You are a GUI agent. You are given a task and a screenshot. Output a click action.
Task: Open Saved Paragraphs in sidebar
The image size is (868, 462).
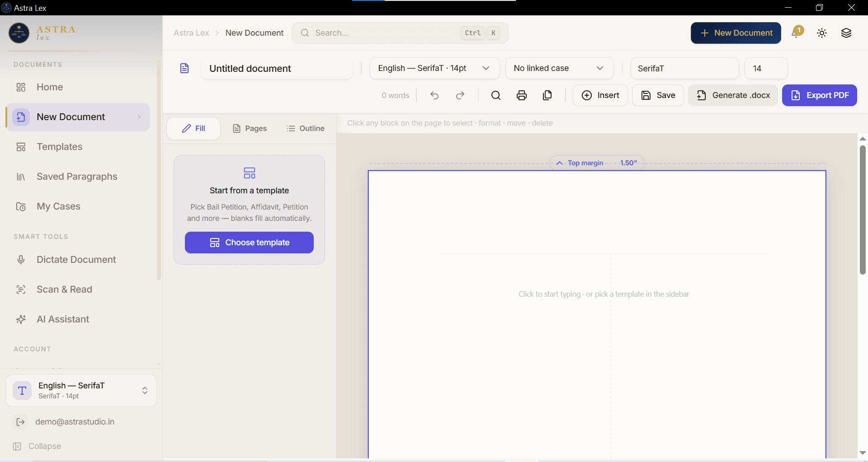(78, 177)
